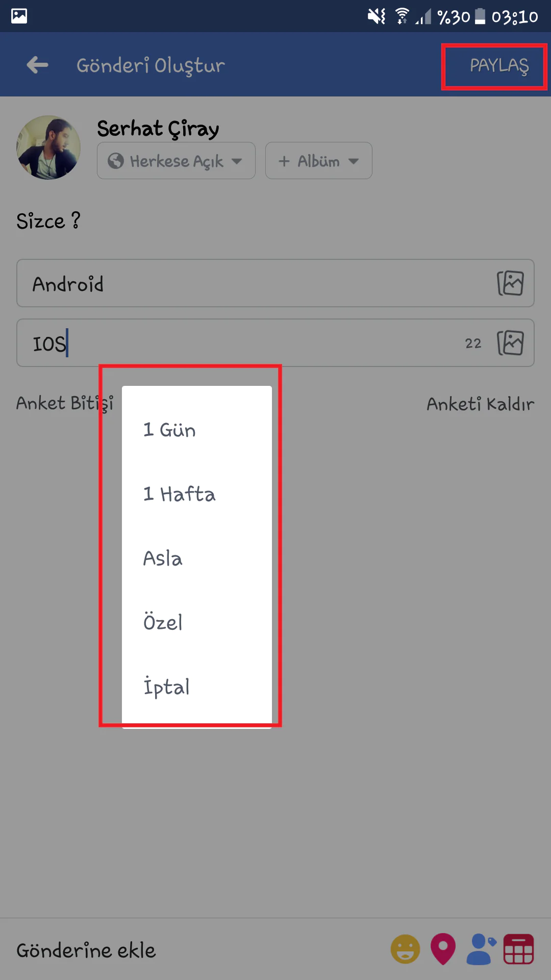This screenshot has height=980, width=551.
Task: Choose 1 Hafta poll duration
Action: 179,494
